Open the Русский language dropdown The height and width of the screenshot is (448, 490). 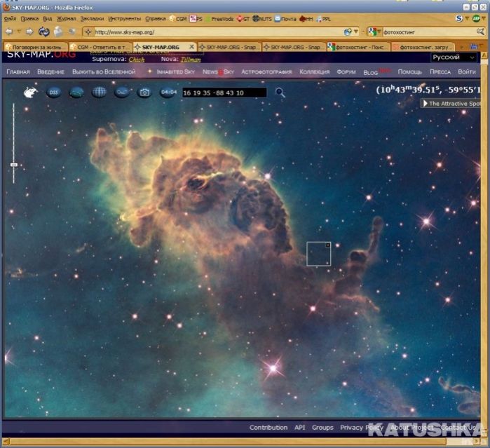coord(454,57)
